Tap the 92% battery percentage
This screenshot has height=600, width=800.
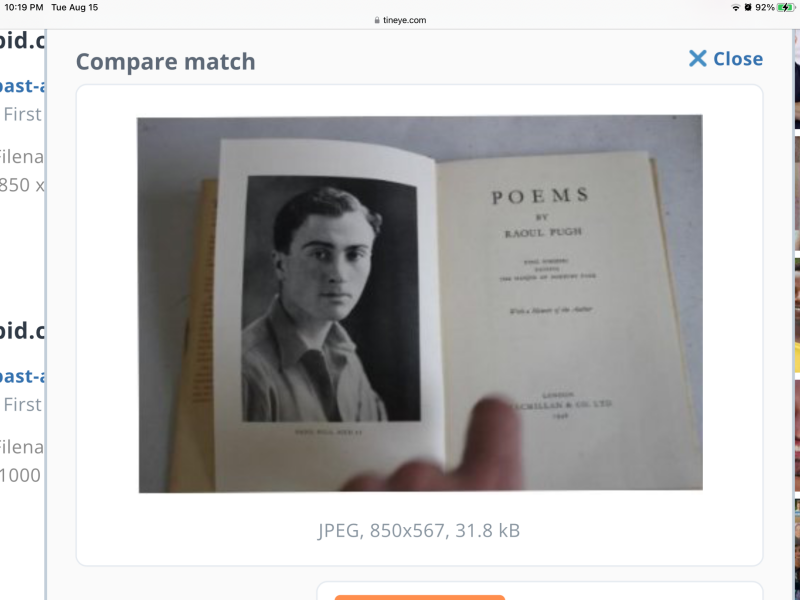point(765,8)
